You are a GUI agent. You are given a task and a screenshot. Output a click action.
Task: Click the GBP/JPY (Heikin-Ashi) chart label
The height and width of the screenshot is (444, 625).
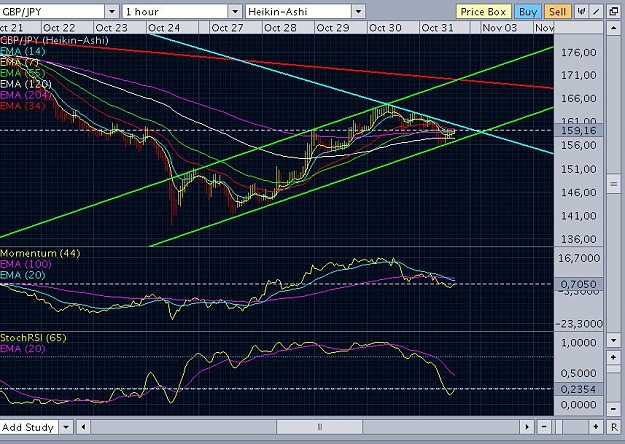(54, 40)
